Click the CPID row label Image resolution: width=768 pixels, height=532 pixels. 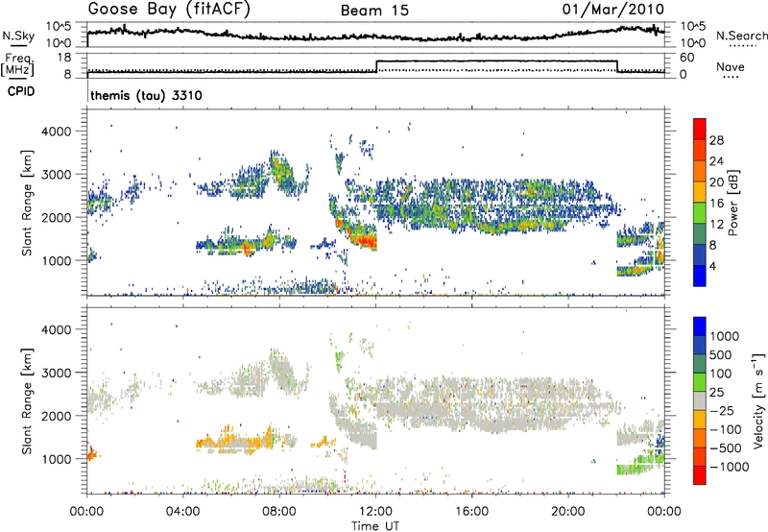(x=21, y=91)
